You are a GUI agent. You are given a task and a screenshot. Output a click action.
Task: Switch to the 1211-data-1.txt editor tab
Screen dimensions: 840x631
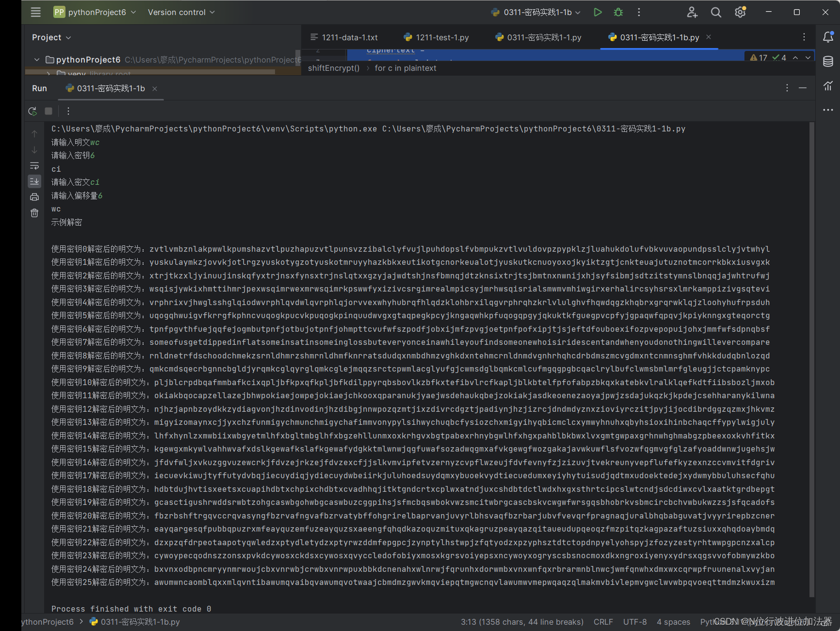[344, 37]
